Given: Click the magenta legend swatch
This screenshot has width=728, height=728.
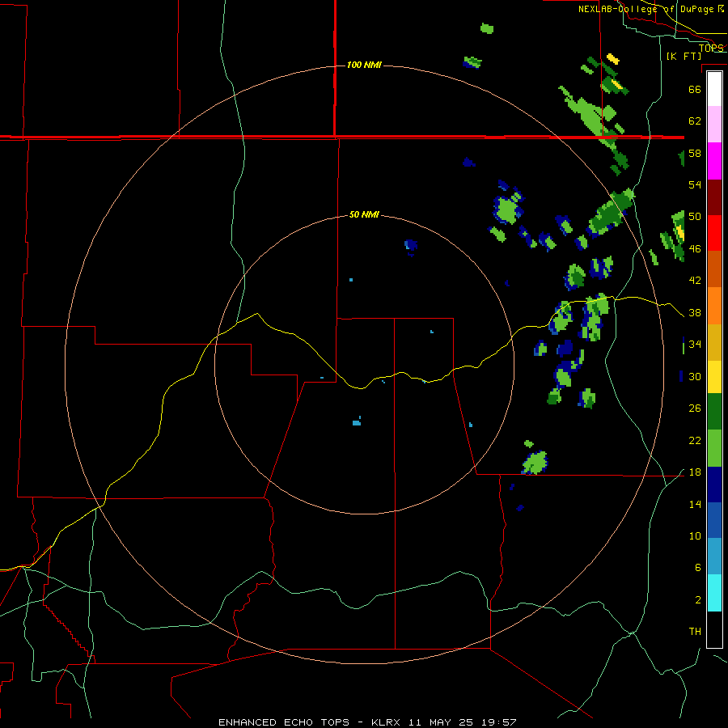Looking at the screenshot, I should pos(714,161).
